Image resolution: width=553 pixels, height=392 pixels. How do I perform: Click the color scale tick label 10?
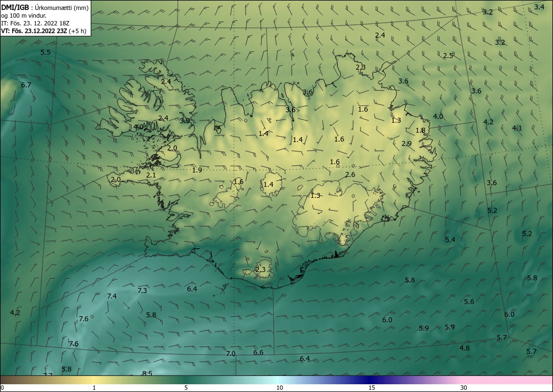[279, 388]
